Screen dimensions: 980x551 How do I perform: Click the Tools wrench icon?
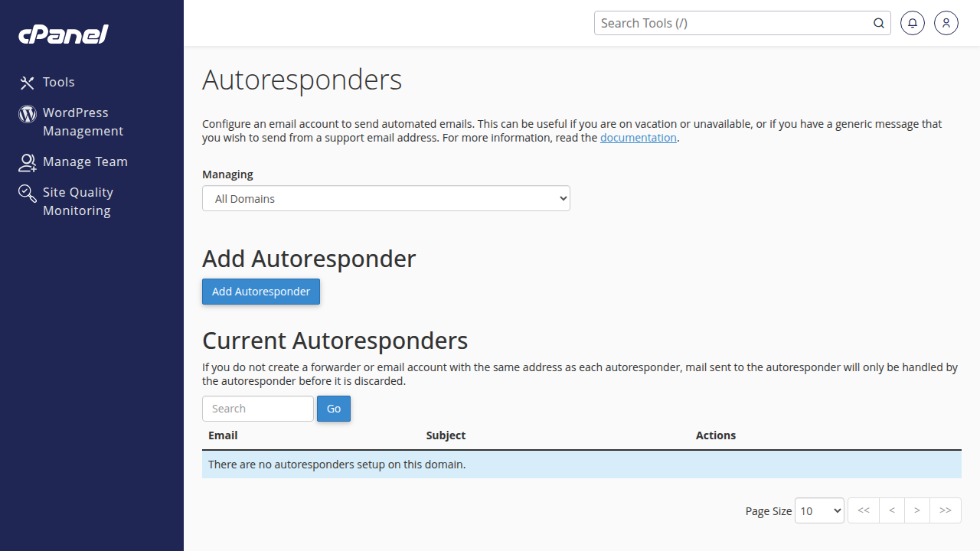[x=28, y=83]
